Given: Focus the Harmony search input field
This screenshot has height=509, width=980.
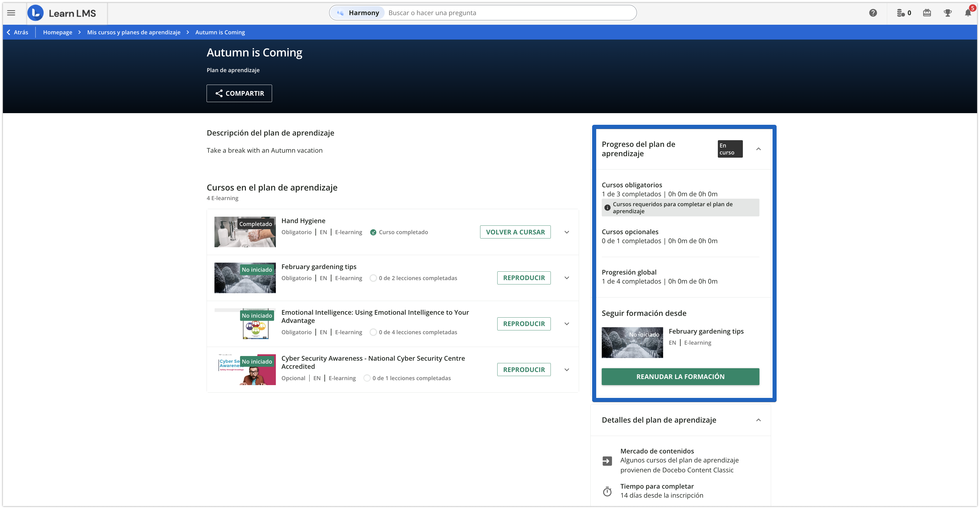Looking at the screenshot, I should tap(510, 13).
